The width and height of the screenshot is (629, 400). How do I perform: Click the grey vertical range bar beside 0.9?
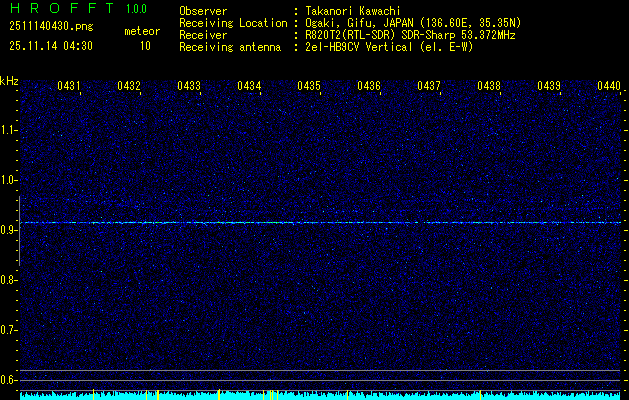tap(19, 231)
